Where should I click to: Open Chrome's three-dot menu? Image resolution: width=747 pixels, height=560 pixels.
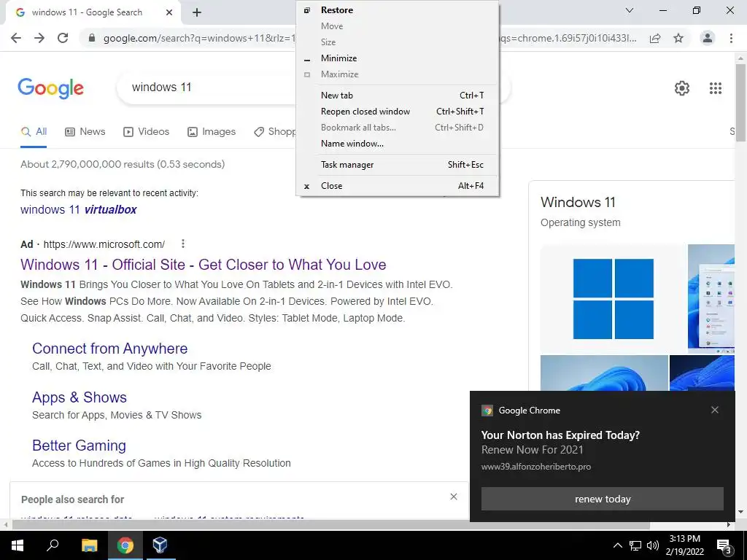[731, 38]
